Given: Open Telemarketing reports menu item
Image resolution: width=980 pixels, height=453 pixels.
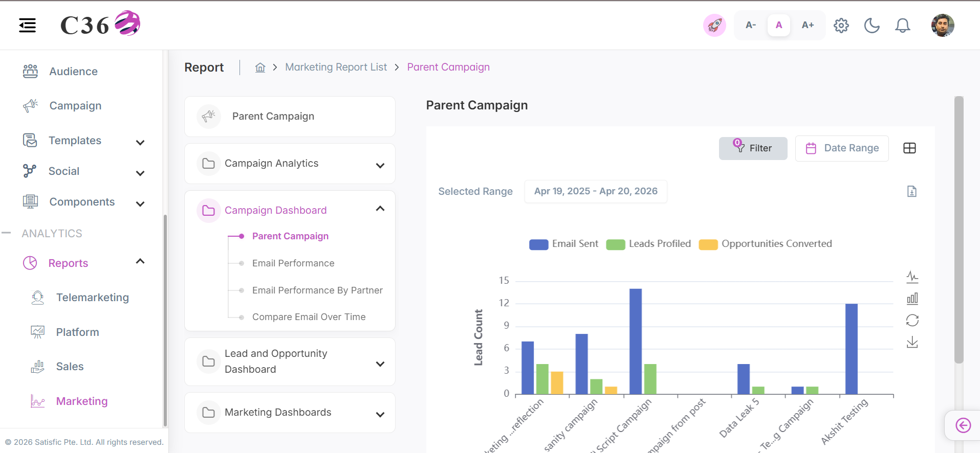Looking at the screenshot, I should click(x=93, y=298).
